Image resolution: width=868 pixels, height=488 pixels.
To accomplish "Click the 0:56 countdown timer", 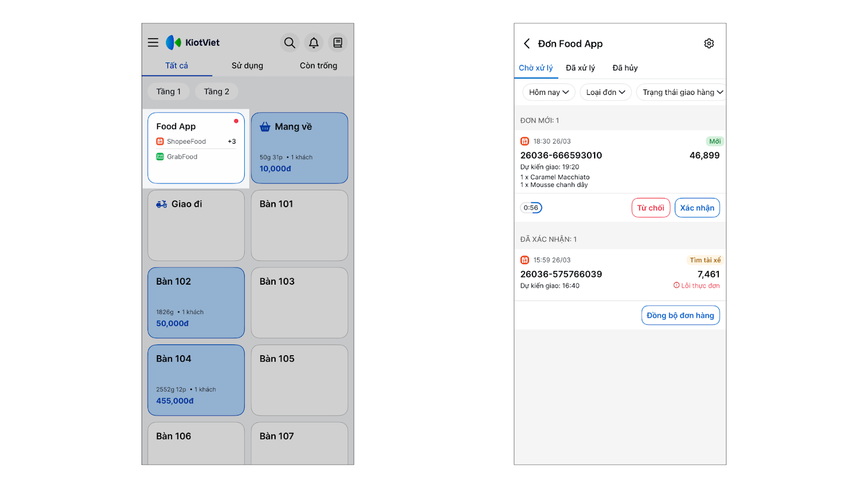I will click(531, 208).
